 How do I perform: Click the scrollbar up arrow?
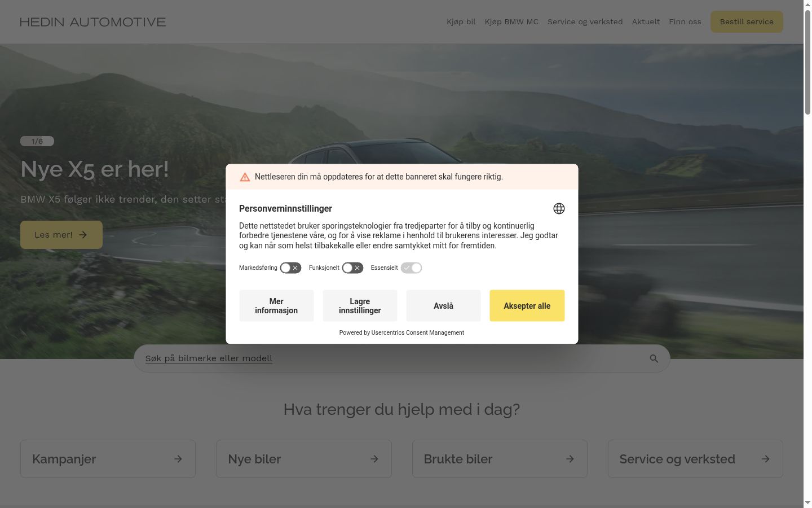tap(807, 5)
